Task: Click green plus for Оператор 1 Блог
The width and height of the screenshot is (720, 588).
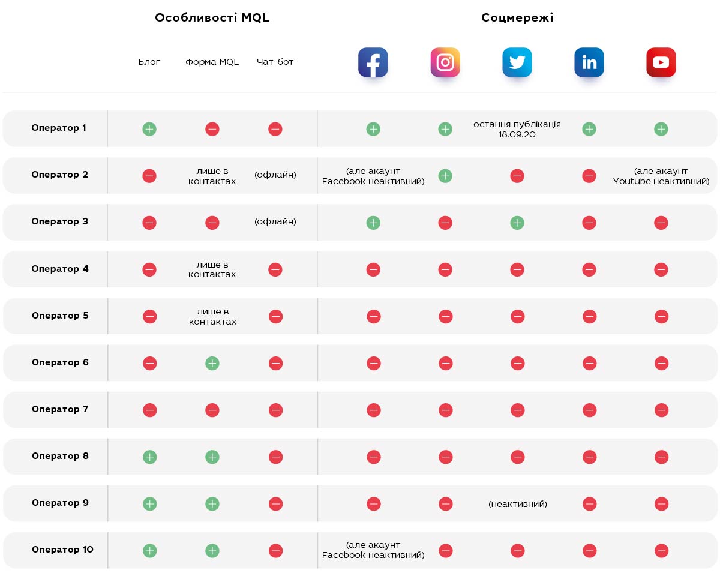Action: click(x=149, y=129)
